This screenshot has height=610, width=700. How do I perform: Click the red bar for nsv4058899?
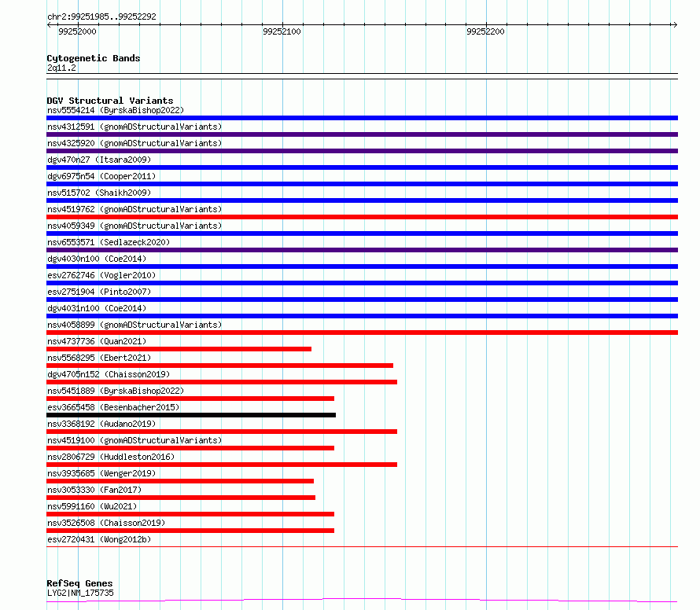tap(362, 333)
